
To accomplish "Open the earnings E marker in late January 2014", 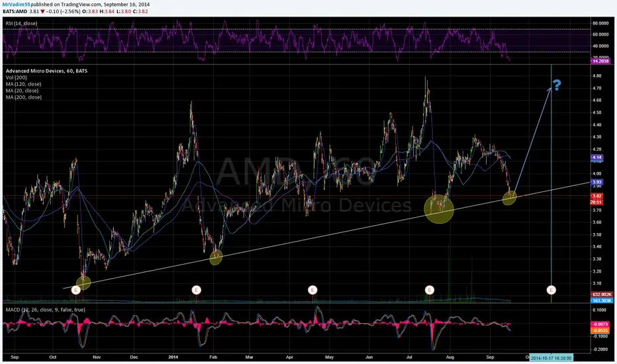I will pos(197,290).
